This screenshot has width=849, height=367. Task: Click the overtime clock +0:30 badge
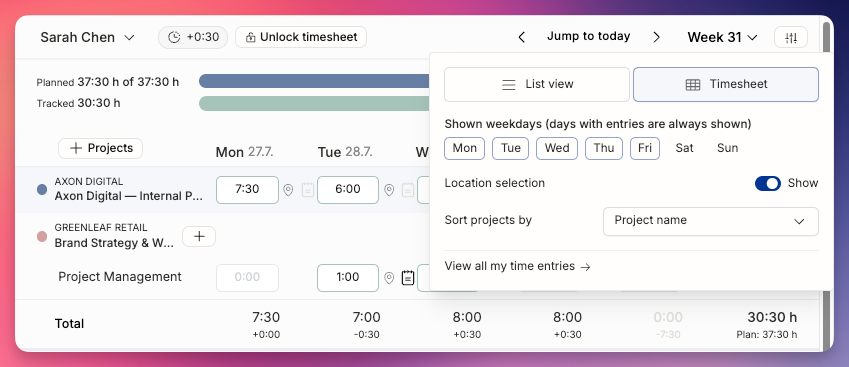pos(193,37)
